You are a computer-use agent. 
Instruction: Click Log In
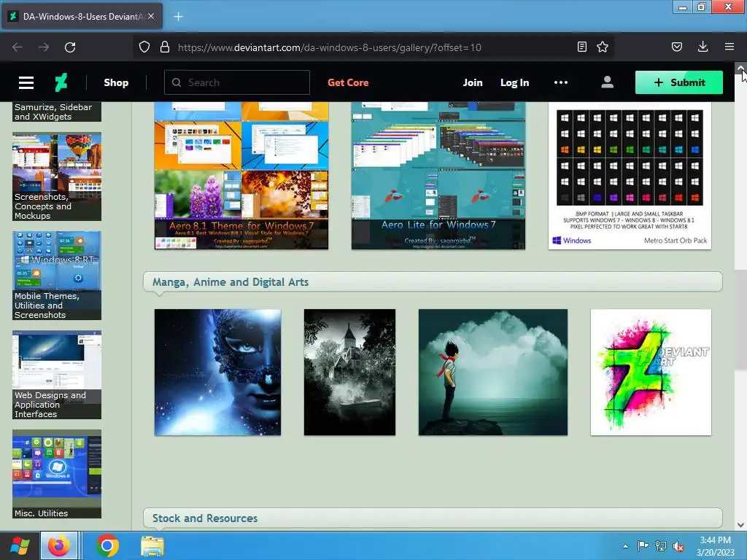pos(514,82)
